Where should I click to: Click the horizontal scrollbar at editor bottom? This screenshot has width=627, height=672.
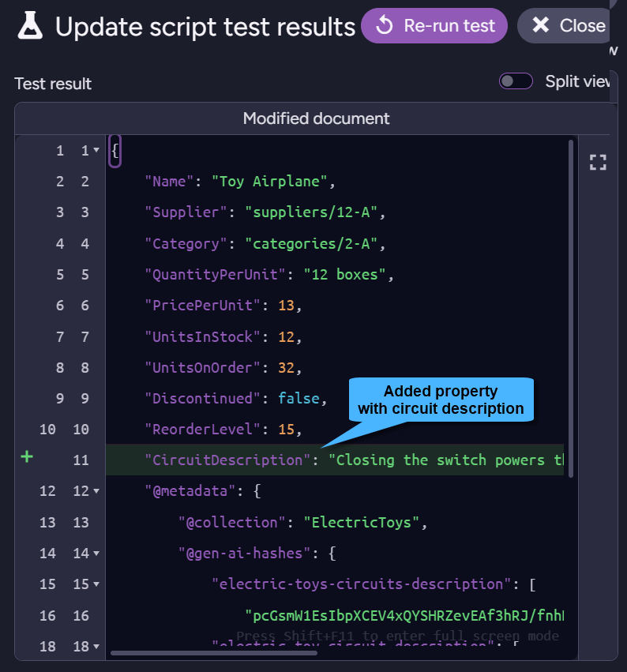(x=214, y=653)
